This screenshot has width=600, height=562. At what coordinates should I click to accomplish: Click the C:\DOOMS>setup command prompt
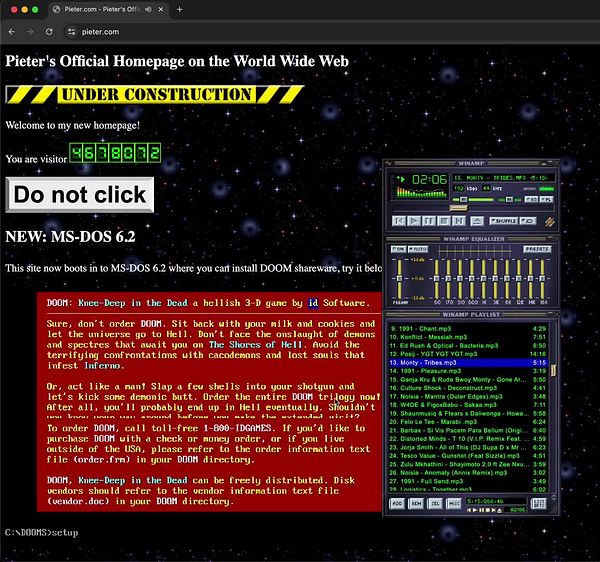41,533
